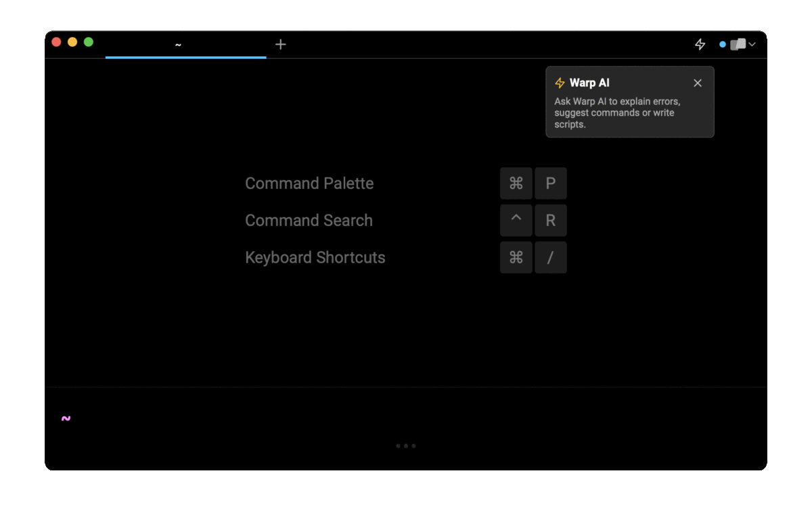Click the lightning icon in the Warp AI popup
Screen dimensions: 812x530
pos(560,83)
